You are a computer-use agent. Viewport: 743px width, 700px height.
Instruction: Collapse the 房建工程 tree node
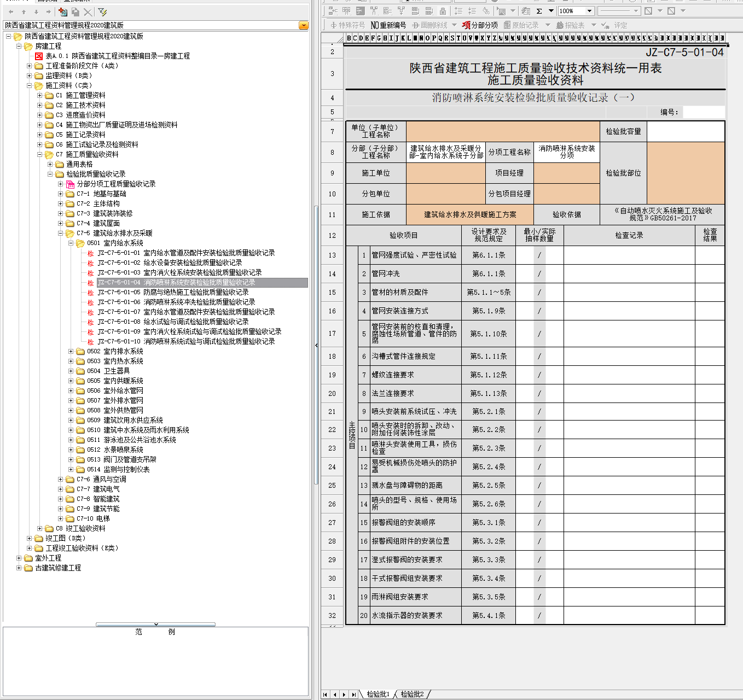click(19, 46)
